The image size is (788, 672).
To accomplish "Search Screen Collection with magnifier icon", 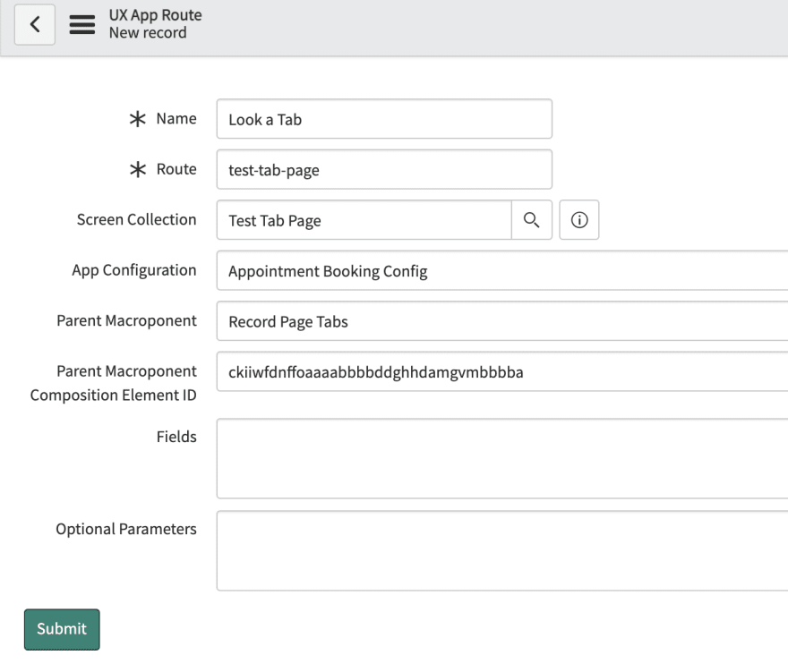I will (x=532, y=220).
